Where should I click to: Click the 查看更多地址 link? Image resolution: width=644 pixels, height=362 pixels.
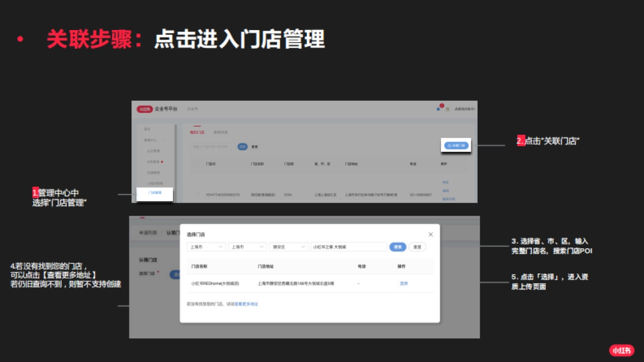point(247,304)
